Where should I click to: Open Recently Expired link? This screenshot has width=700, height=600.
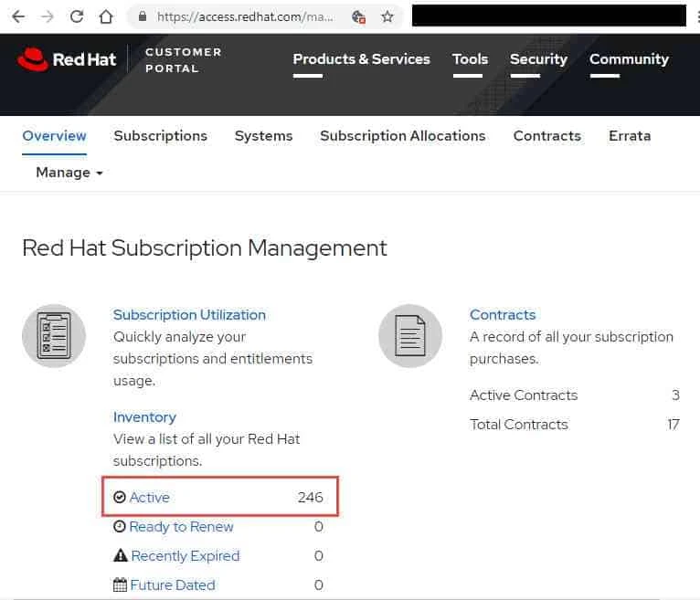(186, 556)
